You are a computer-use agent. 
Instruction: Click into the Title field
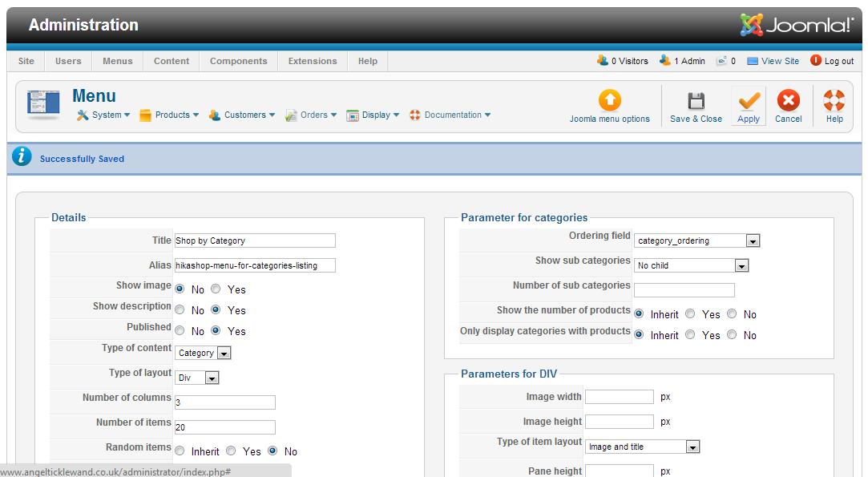[x=255, y=241]
